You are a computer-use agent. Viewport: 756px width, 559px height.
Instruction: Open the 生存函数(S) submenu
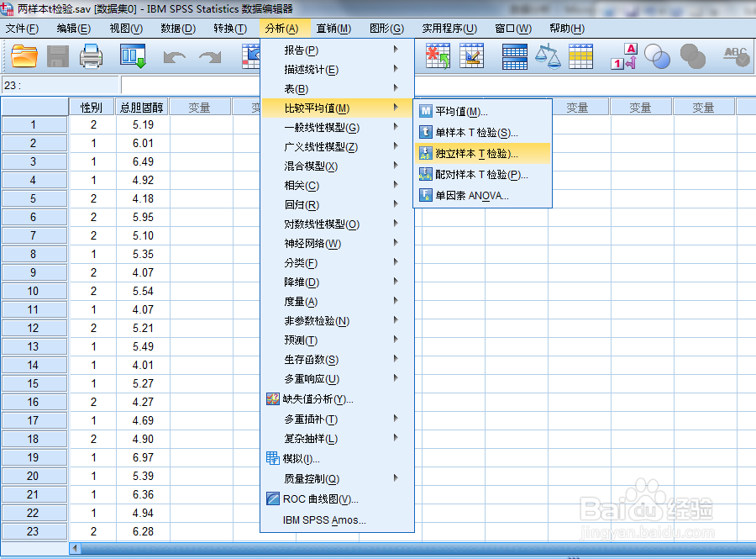pos(338,359)
